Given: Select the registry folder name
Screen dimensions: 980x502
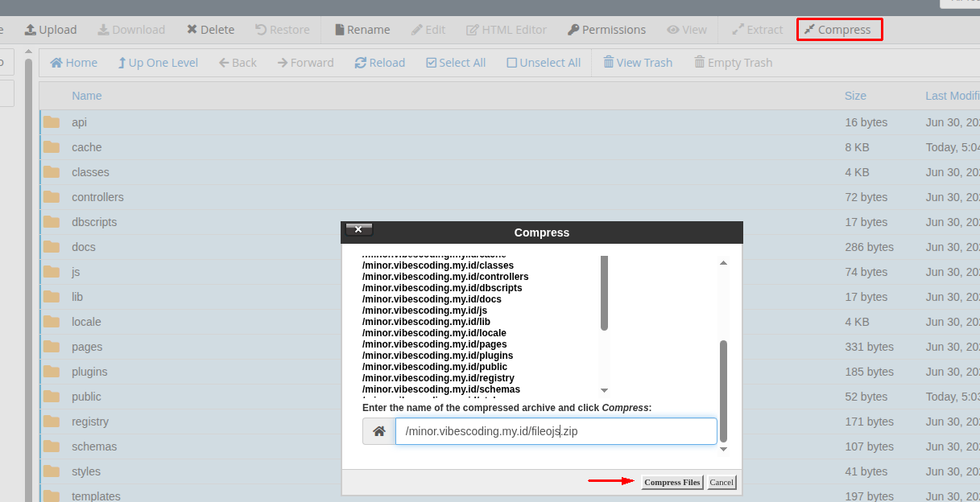Looking at the screenshot, I should point(90,422).
